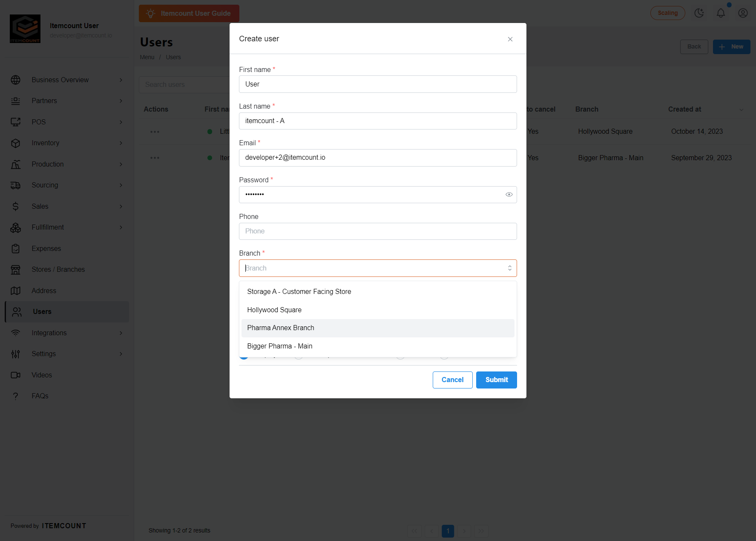Open the Itemcount User Guide

coord(189,14)
